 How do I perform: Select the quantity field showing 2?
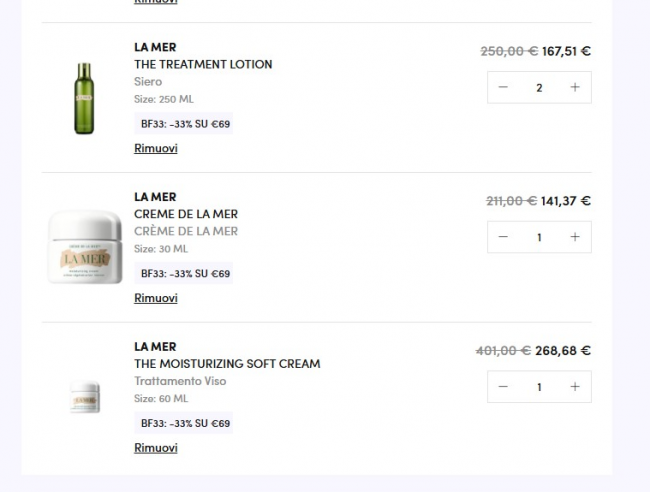tap(539, 88)
